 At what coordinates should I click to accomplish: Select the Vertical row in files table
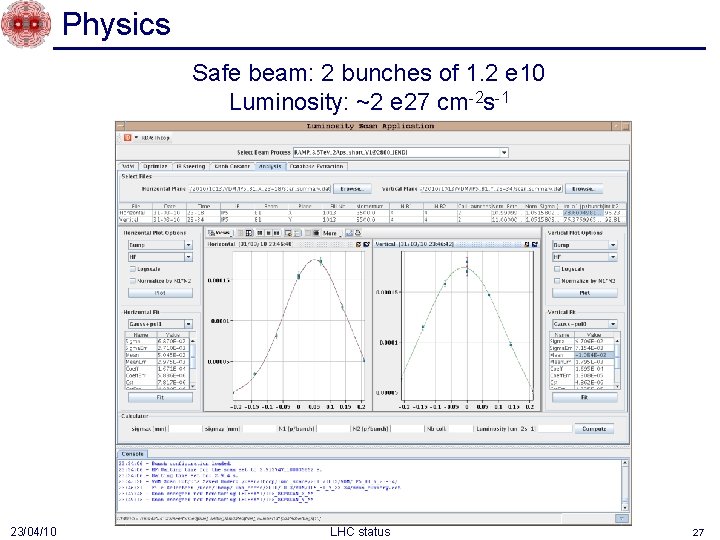point(372,220)
